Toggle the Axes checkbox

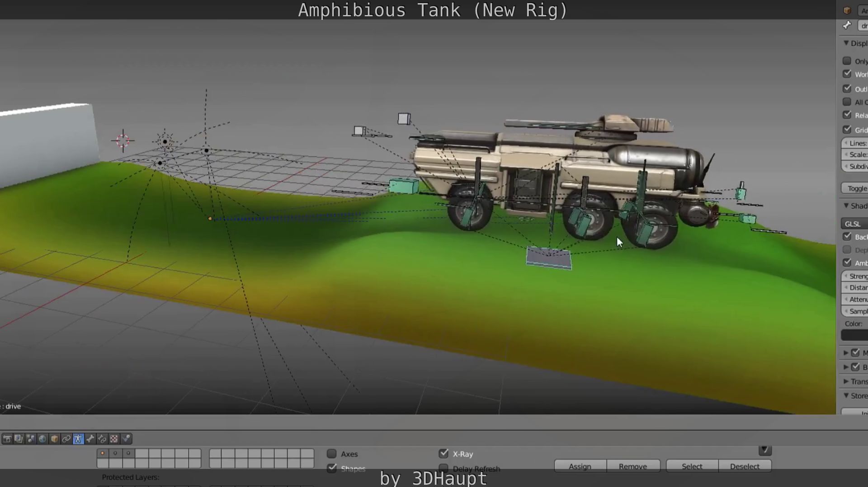tap(332, 454)
